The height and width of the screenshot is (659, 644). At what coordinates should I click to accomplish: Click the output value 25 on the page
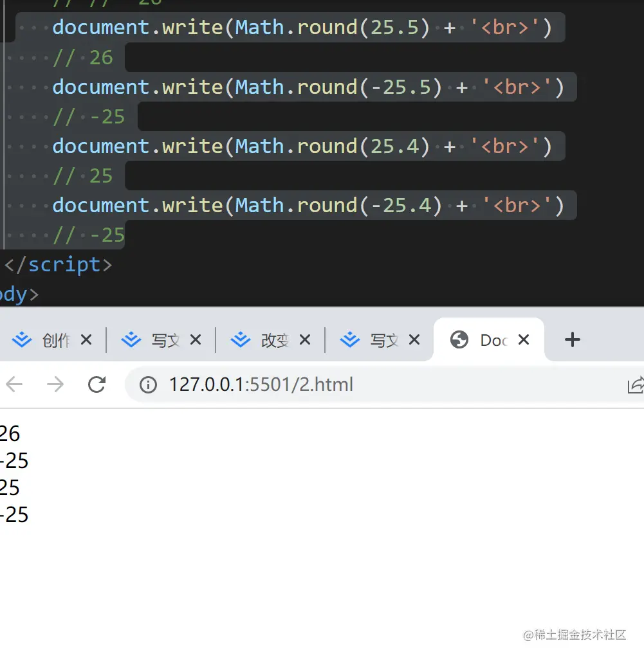click(10, 487)
